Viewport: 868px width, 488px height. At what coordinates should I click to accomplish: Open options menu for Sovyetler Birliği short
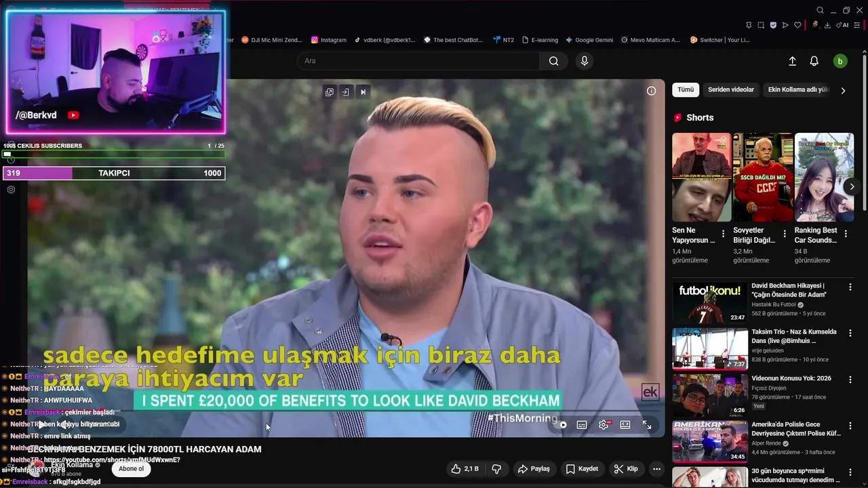(x=784, y=234)
